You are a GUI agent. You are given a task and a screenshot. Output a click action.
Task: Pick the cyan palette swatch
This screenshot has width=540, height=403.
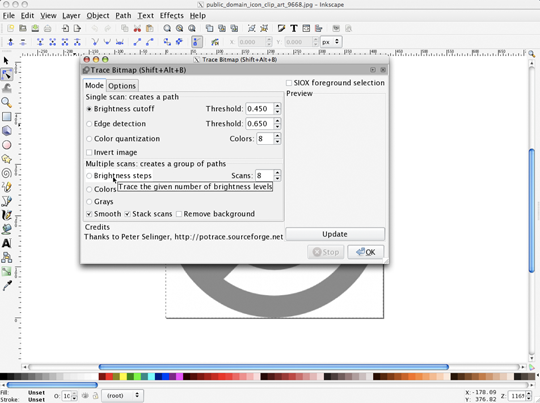(x=152, y=376)
